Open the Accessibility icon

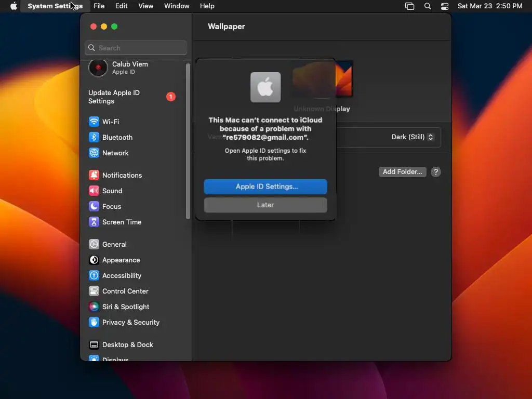pyautogui.click(x=94, y=275)
